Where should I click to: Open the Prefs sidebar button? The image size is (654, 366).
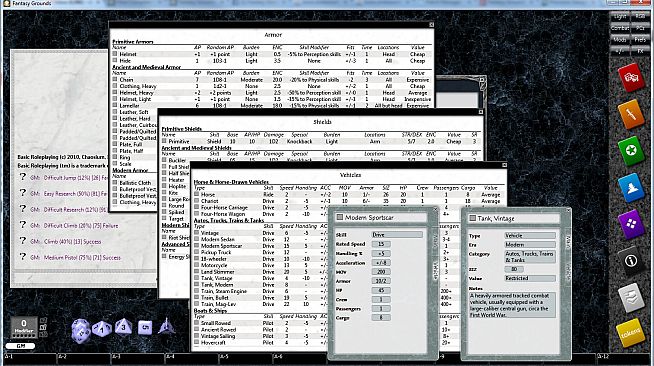[x=640, y=40]
